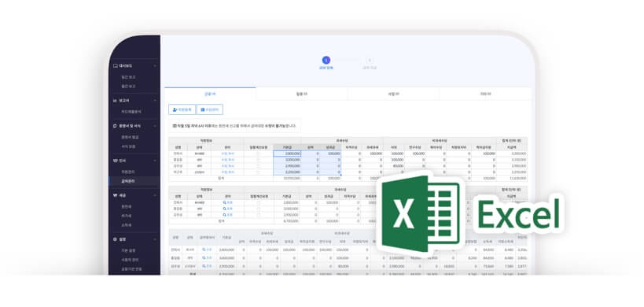Viewport: 644px width, 307px height.
Task: Click magnifier icon in 홍길동 row of second table
Action: 225,209
